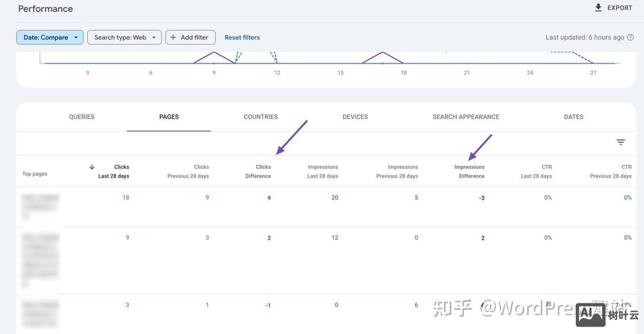Click the first row's blurred page URL
644x334 pixels.
pos(40,206)
